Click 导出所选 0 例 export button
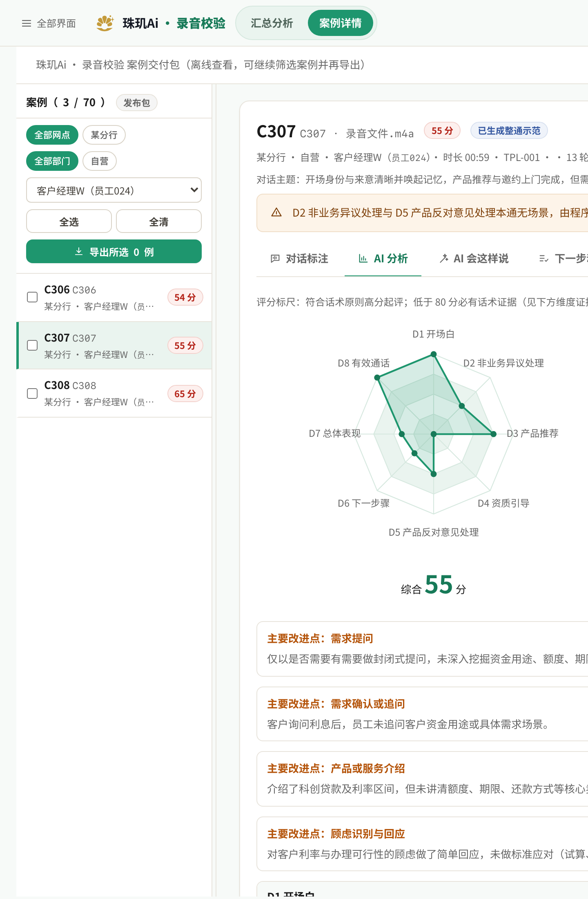588x899 pixels. 114,252
